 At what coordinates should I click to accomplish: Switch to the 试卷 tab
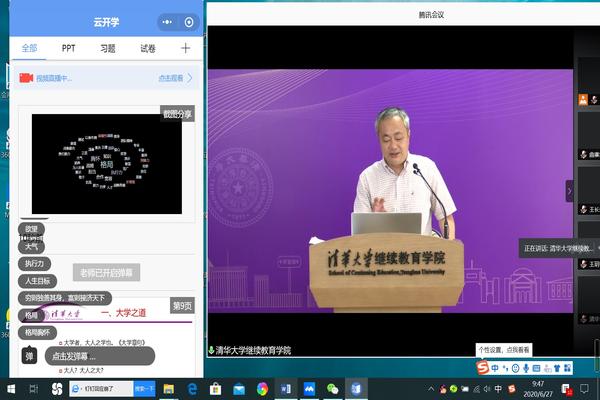[148, 49]
